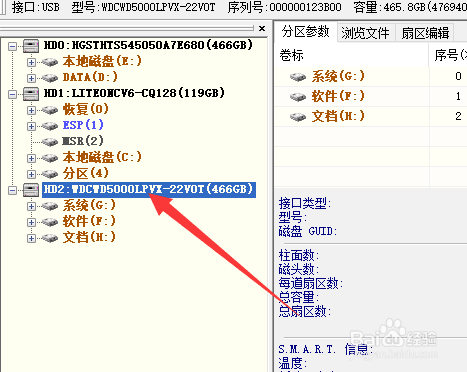This screenshot has height=372, width=467.
Task: Close the disk tree panel
Action: pyautogui.click(x=262, y=29)
